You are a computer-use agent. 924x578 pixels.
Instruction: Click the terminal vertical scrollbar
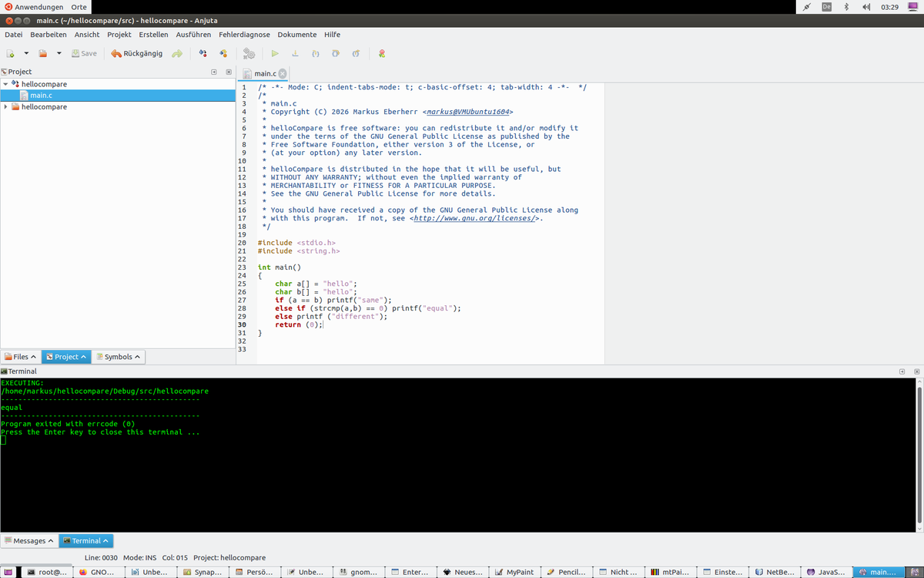pos(919,455)
